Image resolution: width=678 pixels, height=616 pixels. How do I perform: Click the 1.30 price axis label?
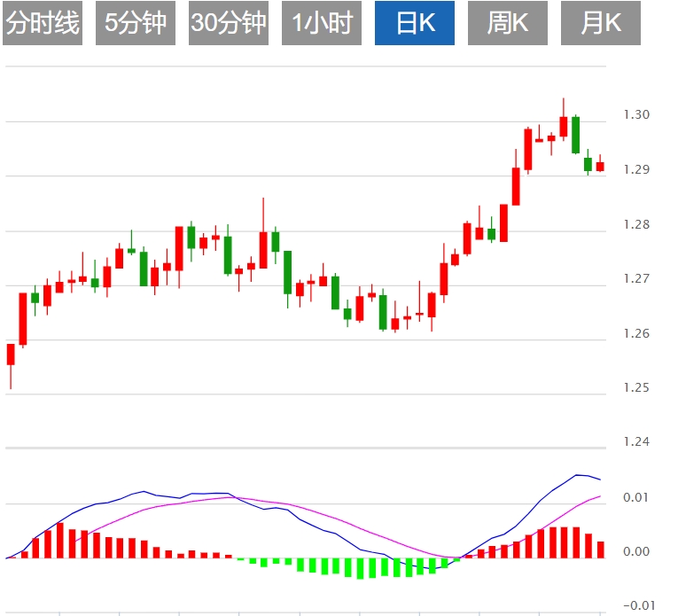click(x=636, y=114)
